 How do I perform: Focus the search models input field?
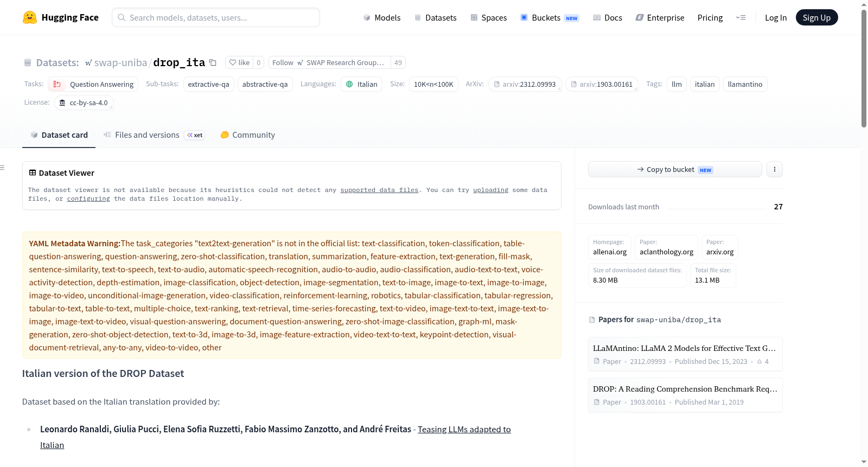[216, 17]
